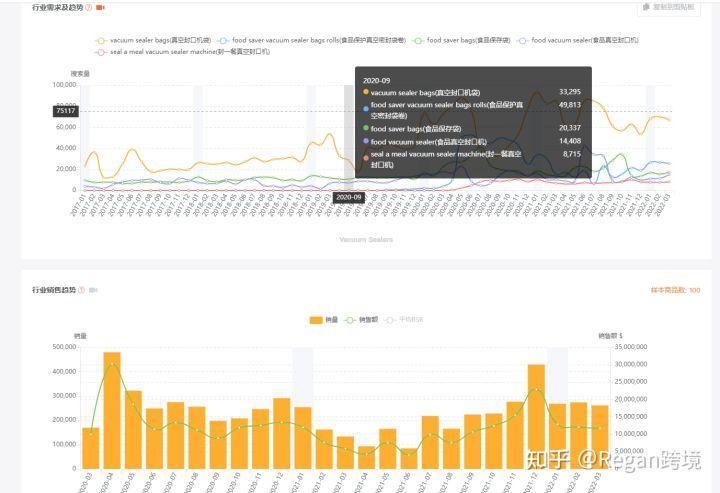
Task: Click the 2020-09 x-axis marker label
Action: [x=349, y=197]
